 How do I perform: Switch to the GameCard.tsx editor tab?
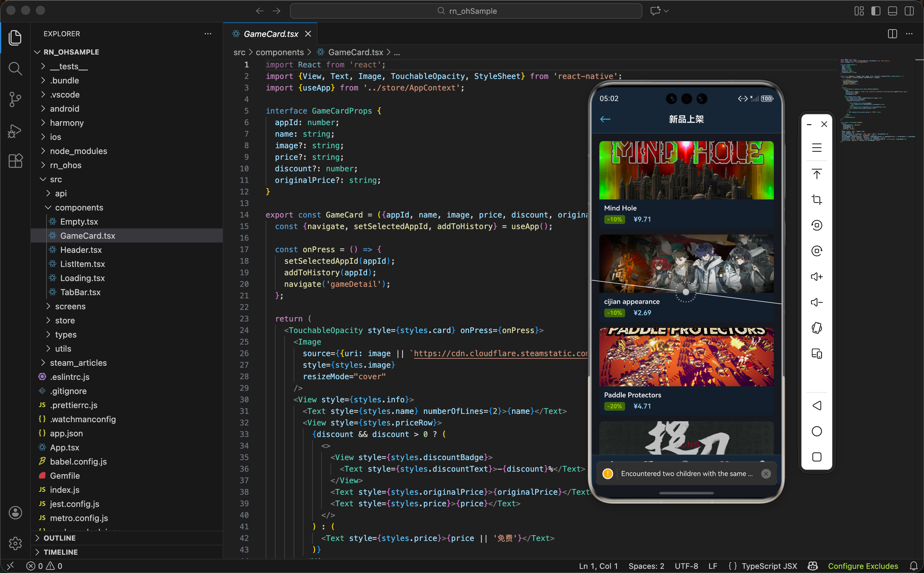pos(270,34)
